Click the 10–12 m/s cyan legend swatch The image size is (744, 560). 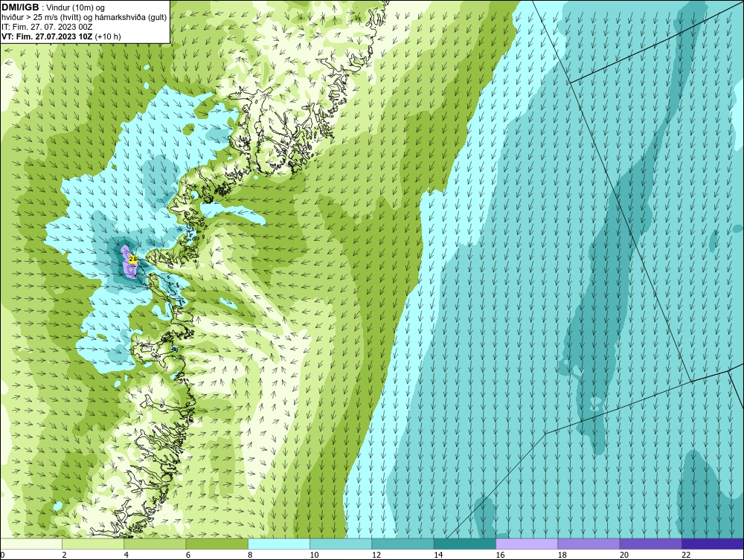point(341,544)
